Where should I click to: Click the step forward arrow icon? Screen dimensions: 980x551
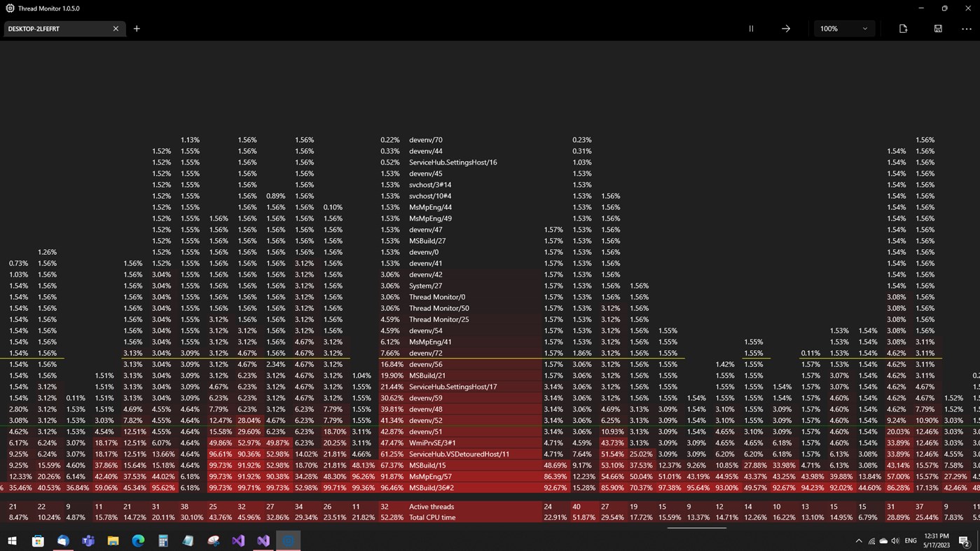tap(785, 28)
